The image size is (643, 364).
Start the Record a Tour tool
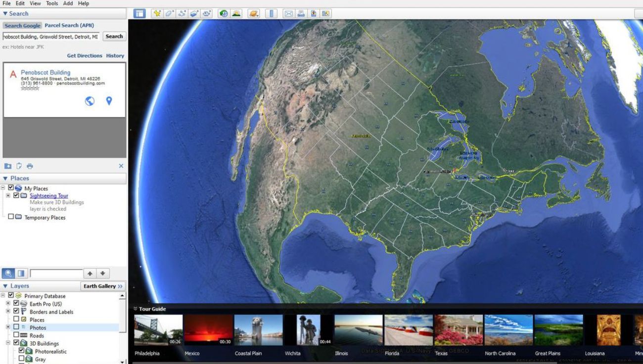[207, 13]
